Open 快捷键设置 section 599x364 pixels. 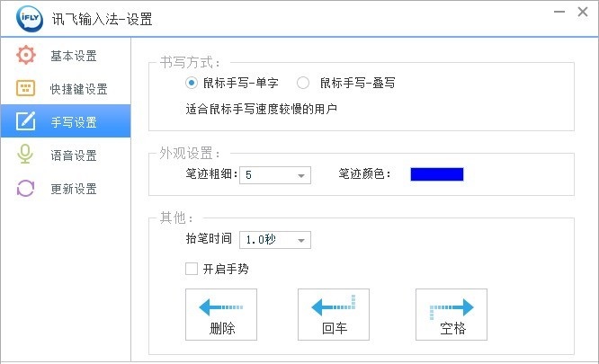click(79, 89)
